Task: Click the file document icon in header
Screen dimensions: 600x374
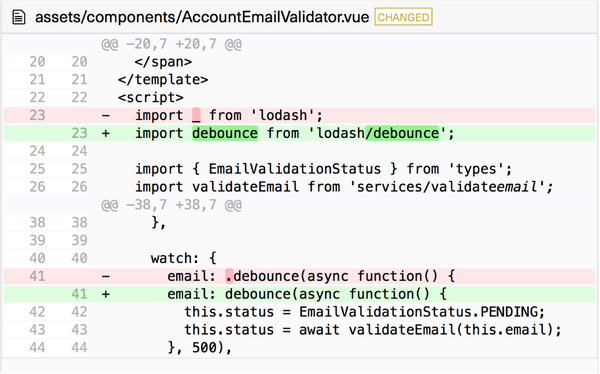Action: click(19, 17)
